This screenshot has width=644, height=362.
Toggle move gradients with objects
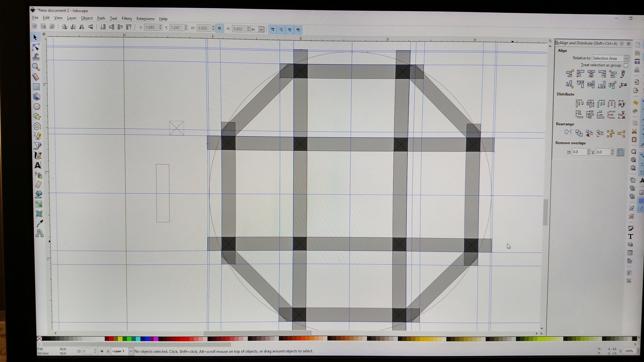(x=289, y=30)
